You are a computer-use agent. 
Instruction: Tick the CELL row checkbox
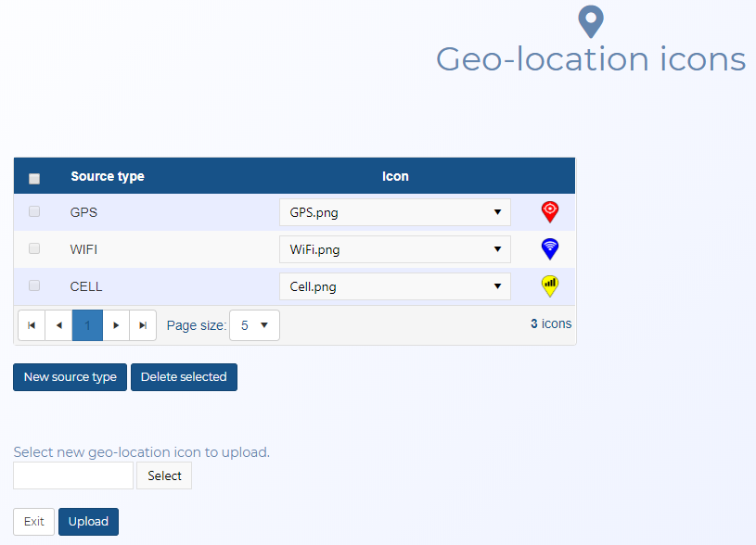34,285
